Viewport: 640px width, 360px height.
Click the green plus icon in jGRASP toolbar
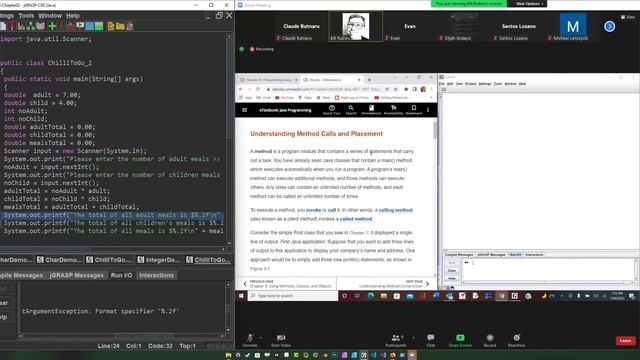(52, 26)
